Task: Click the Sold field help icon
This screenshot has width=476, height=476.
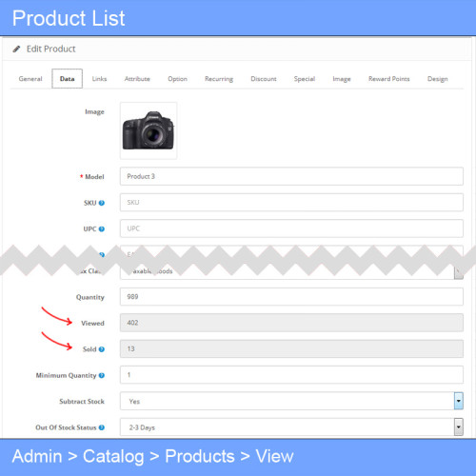Action: (102, 349)
